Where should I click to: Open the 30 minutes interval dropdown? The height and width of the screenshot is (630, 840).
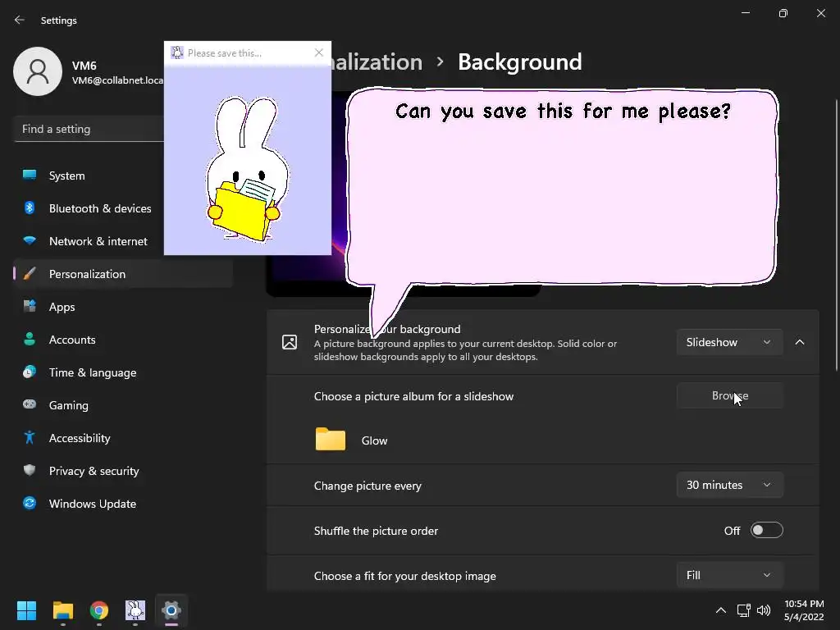coord(729,485)
